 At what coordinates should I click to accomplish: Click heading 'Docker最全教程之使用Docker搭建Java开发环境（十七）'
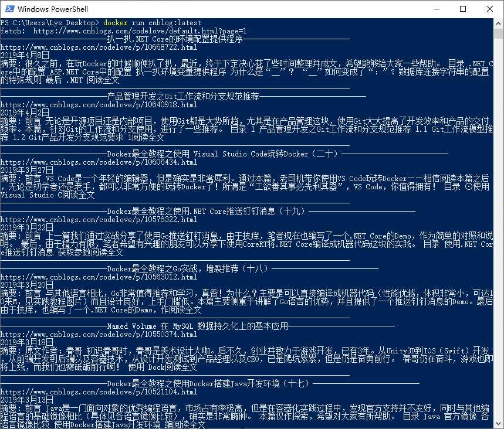(x=208, y=384)
